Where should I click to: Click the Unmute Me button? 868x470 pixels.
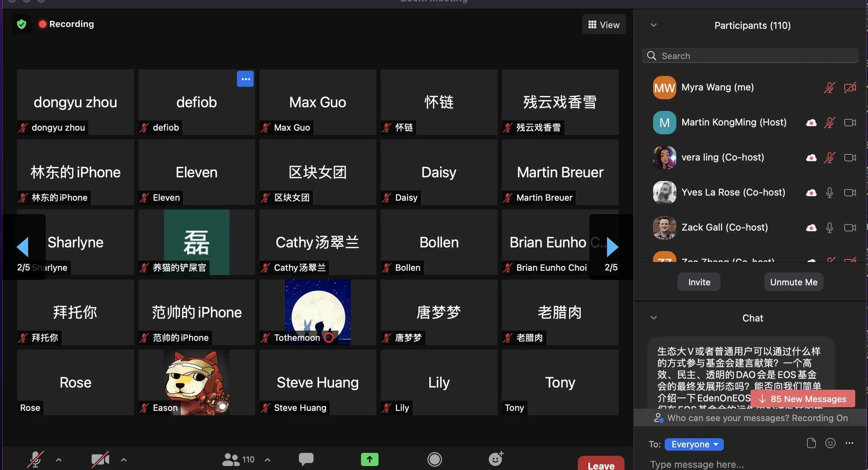pyautogui.click(x=794, y=282)
